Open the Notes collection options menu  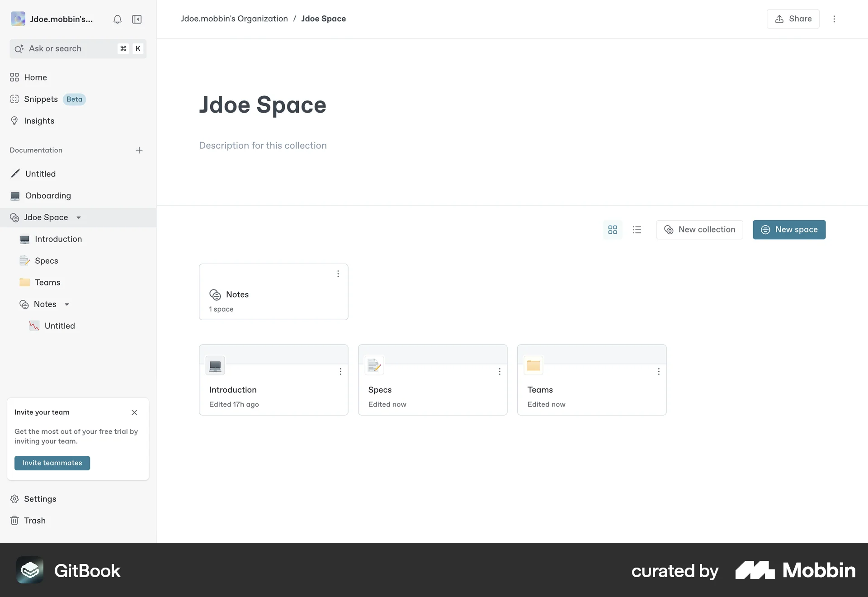[x=338, y=274]
